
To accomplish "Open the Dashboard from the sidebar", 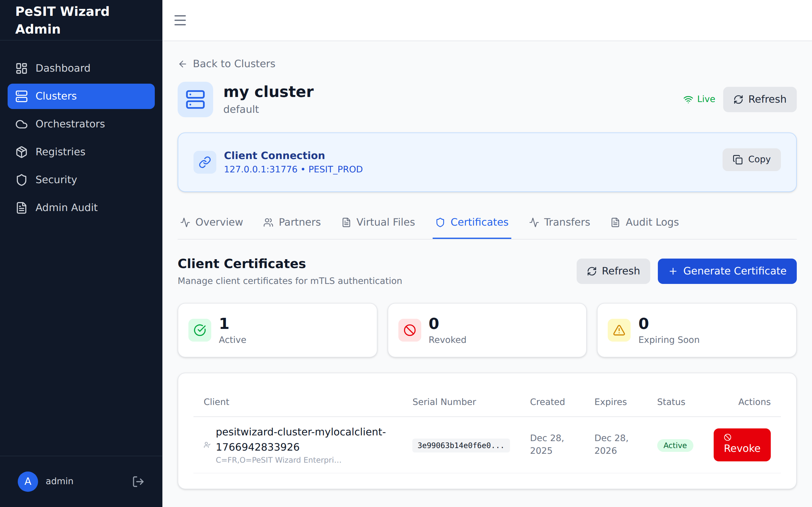I will (62, 68).
